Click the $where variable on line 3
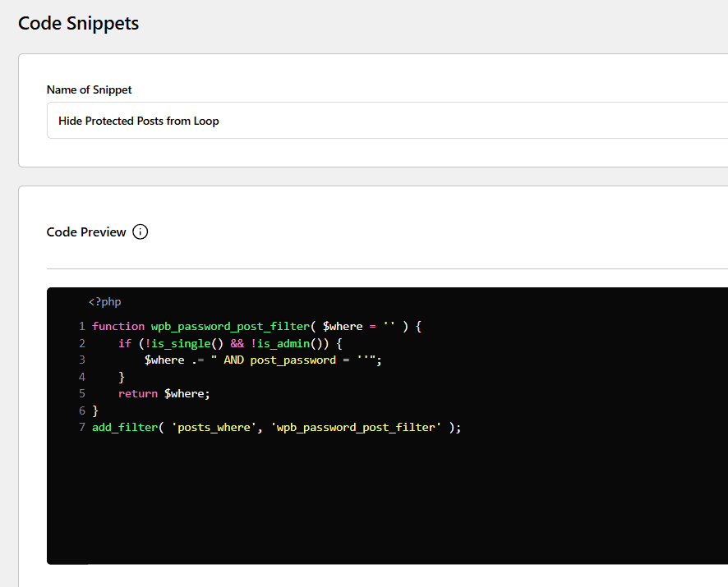Screen dimensions: 728x587 tap(164, 360)
